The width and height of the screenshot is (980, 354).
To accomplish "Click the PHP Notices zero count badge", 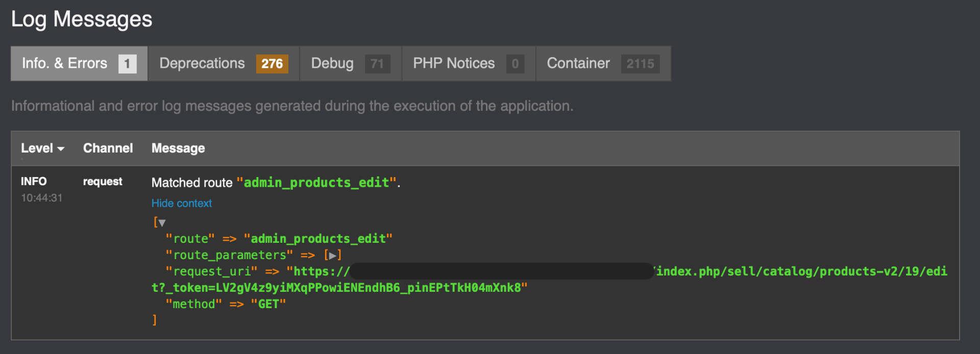I will (515, 64).
